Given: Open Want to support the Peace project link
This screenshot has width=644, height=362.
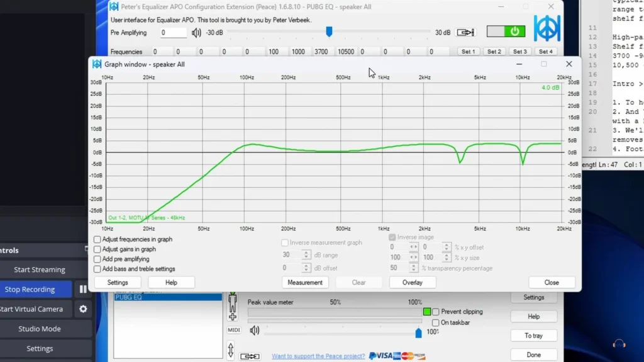Looking at the screenshot, I should coord(318,356).
